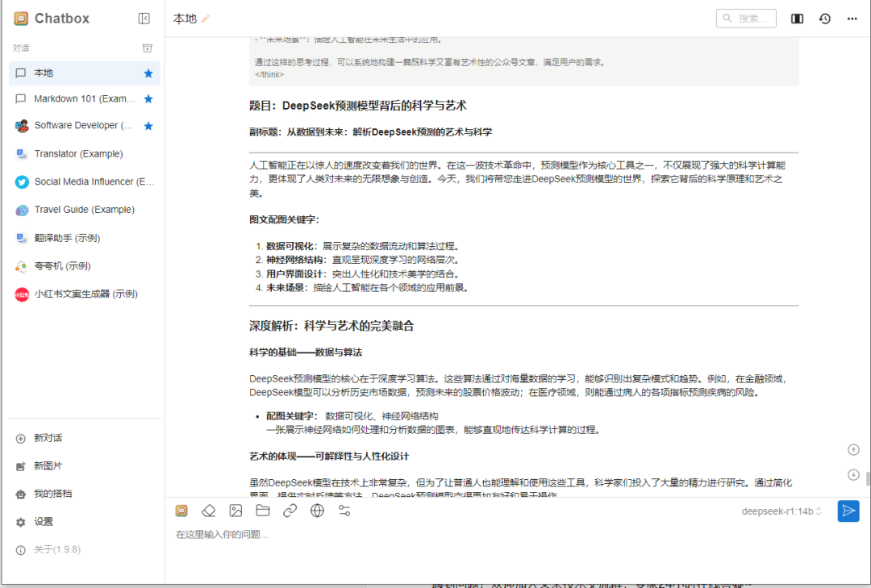Collapse the Chatbox sidebar panel

coord(144,19)
